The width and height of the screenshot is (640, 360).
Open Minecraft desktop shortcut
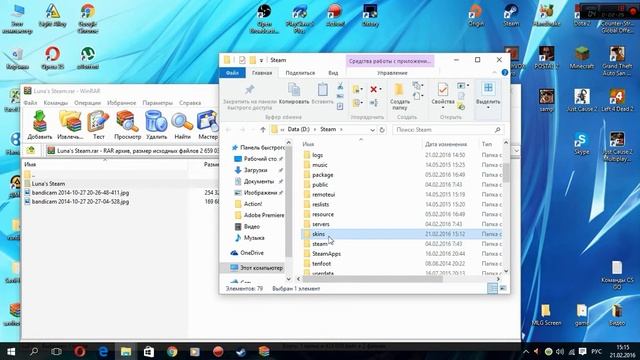(582, 57)
